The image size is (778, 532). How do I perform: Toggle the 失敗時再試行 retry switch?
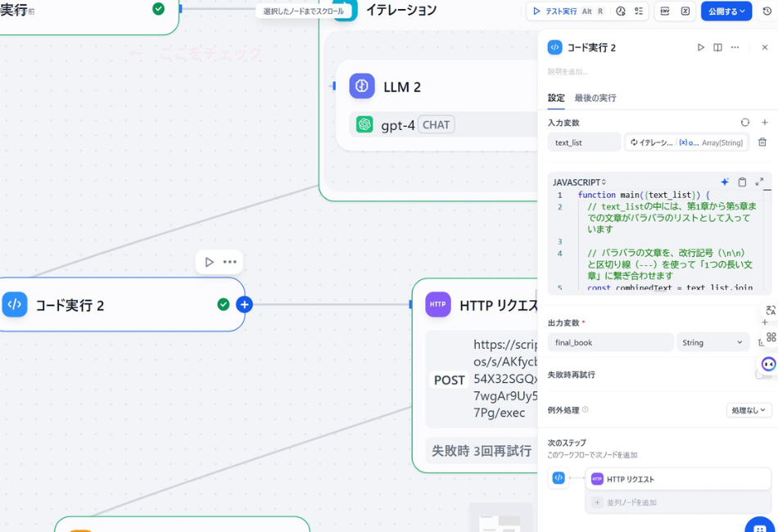click(x=762, y=374)
